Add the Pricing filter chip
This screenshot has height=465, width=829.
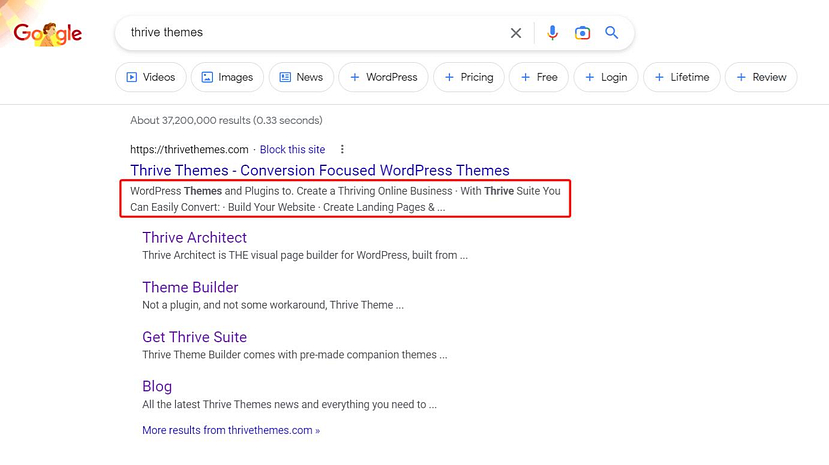(x=469, y=77)
